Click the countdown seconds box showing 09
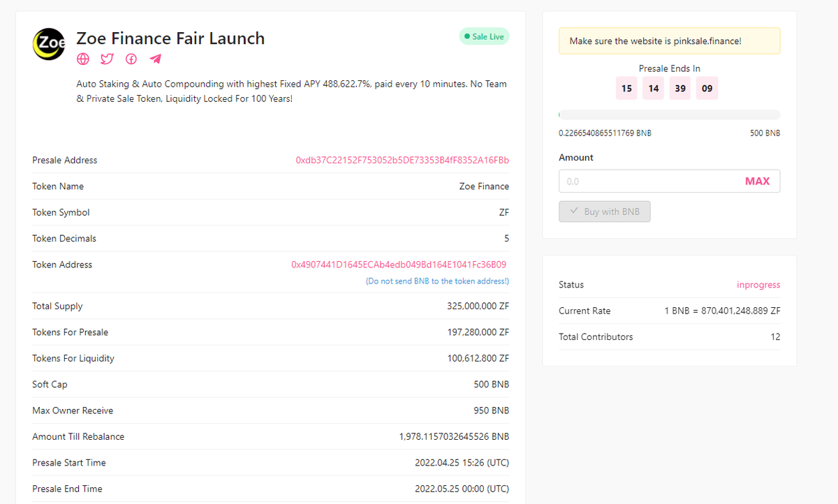 tap(707, 89)
